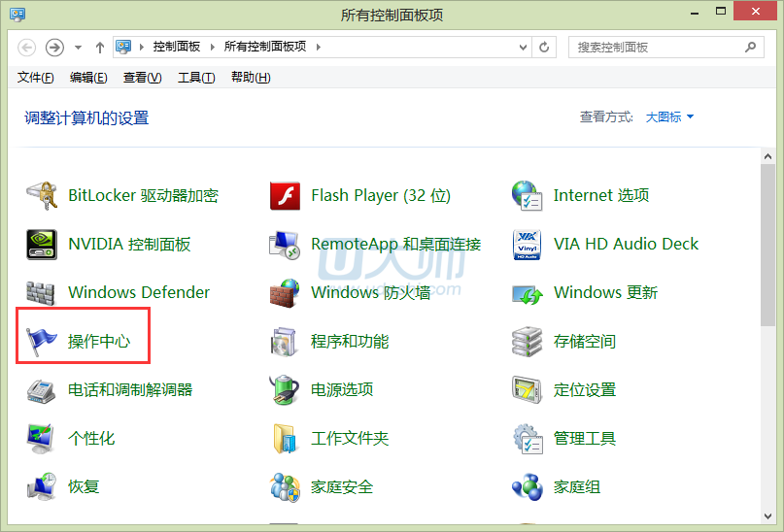Open the 程序和功能 icon
Viewport: 784px width, 532px height.
point(285,342)
